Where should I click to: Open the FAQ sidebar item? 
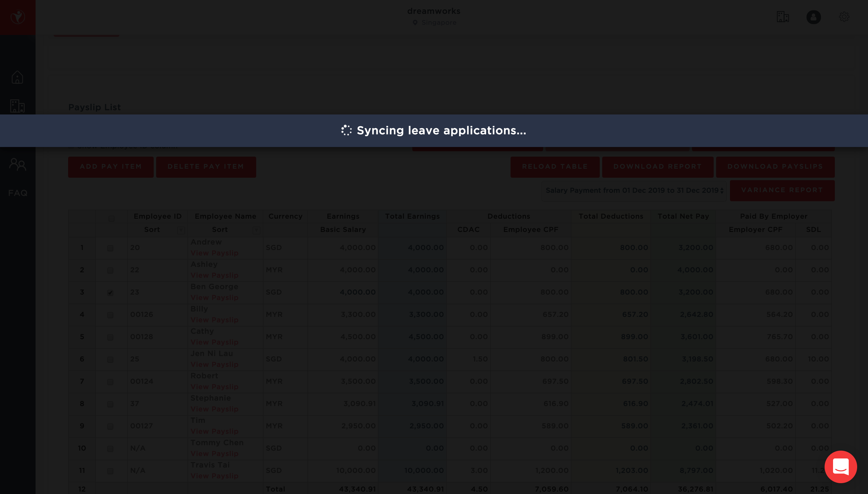pyautogui.click(x=18, y=193)
